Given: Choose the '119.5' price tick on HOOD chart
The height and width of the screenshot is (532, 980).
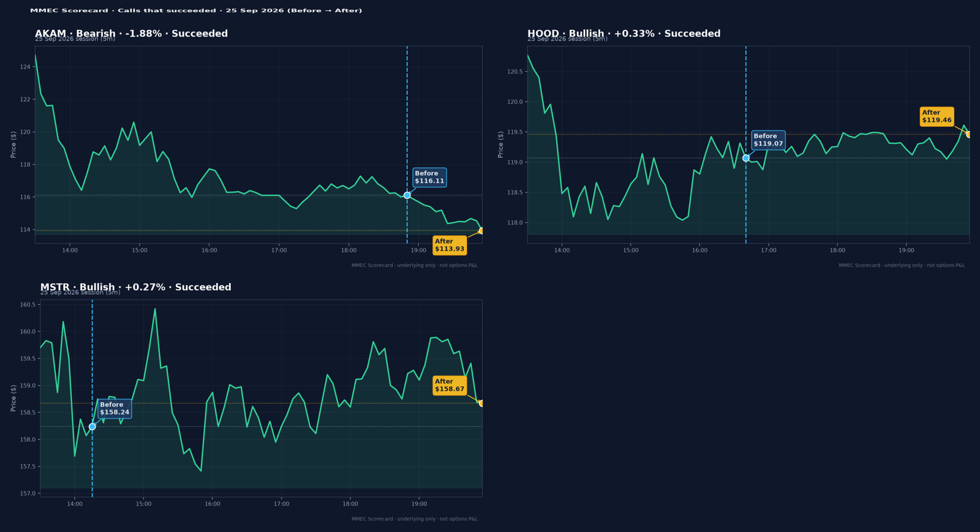Looking at the screenshot, I should [x=515, y=132].
